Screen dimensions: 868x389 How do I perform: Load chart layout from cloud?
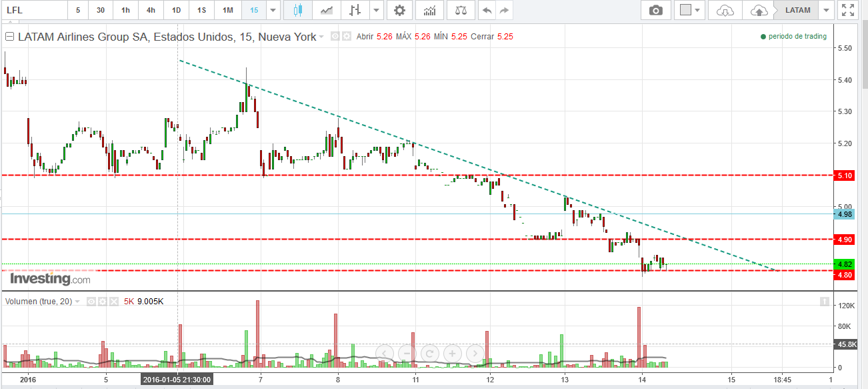click(x=725, y=10)
